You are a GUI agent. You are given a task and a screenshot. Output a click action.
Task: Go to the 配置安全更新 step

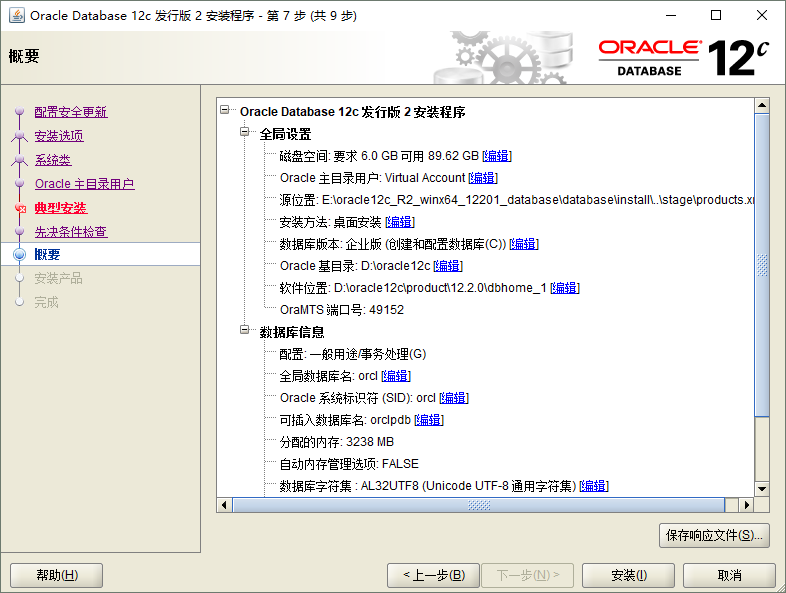71,112
